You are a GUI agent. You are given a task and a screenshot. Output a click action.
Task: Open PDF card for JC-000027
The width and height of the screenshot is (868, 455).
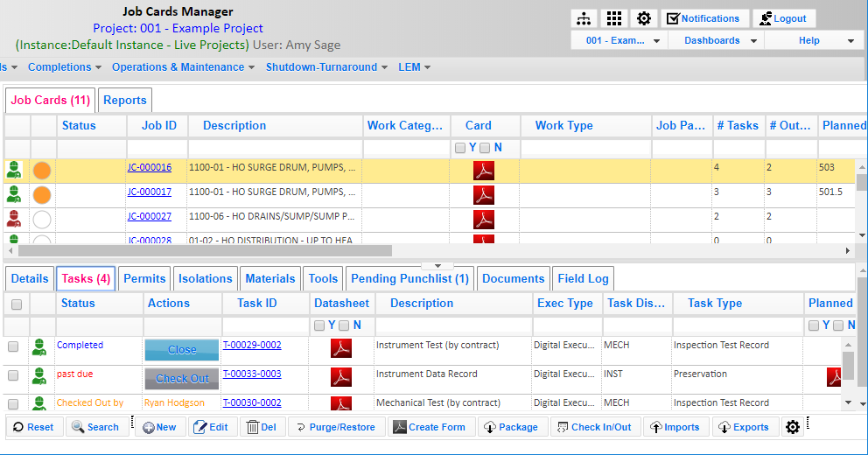coord(484,220)
